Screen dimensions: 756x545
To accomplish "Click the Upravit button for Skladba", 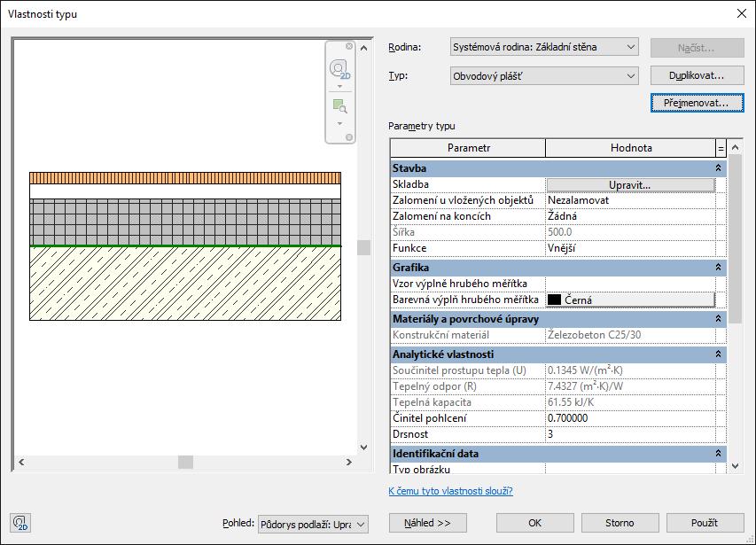I will click(x=630, y=185).
